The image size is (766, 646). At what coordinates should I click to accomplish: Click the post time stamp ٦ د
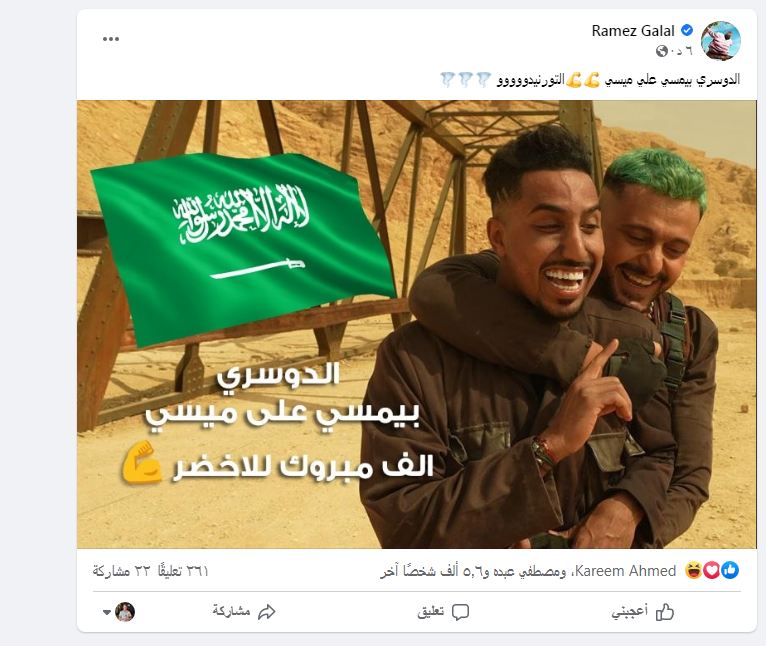tap(681, 51)
